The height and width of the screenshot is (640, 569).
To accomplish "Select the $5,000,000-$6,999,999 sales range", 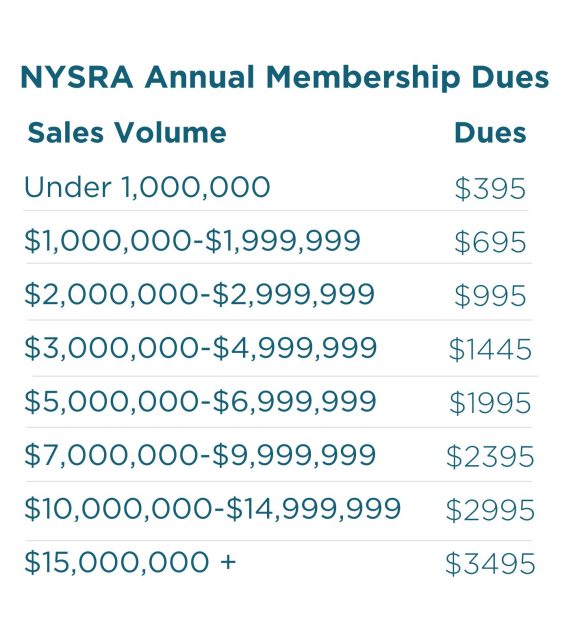I will click(200, 401).
